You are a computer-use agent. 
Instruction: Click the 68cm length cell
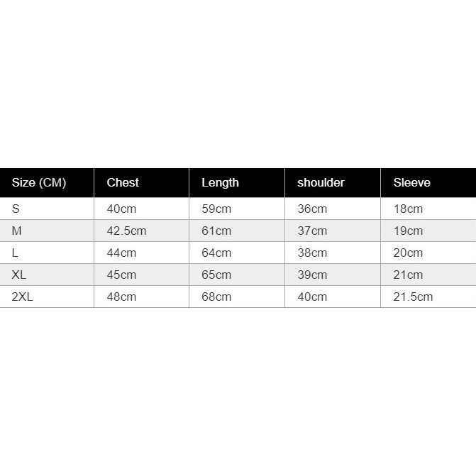[x=216, y=297]
